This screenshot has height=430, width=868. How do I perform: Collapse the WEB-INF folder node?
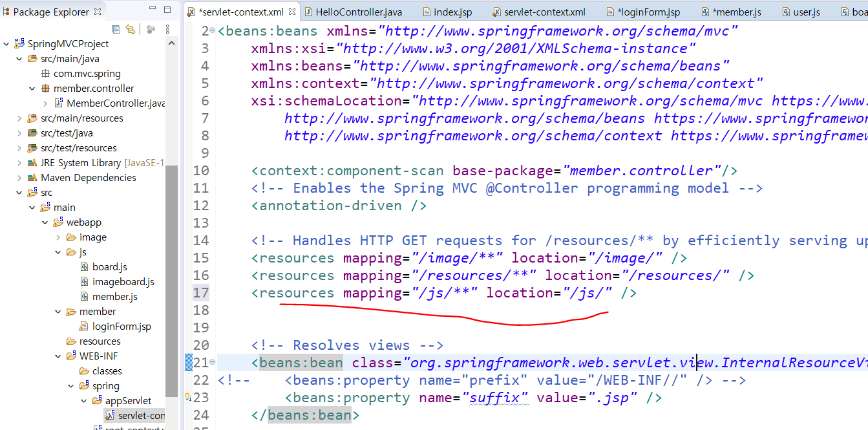tap(58, 356)
